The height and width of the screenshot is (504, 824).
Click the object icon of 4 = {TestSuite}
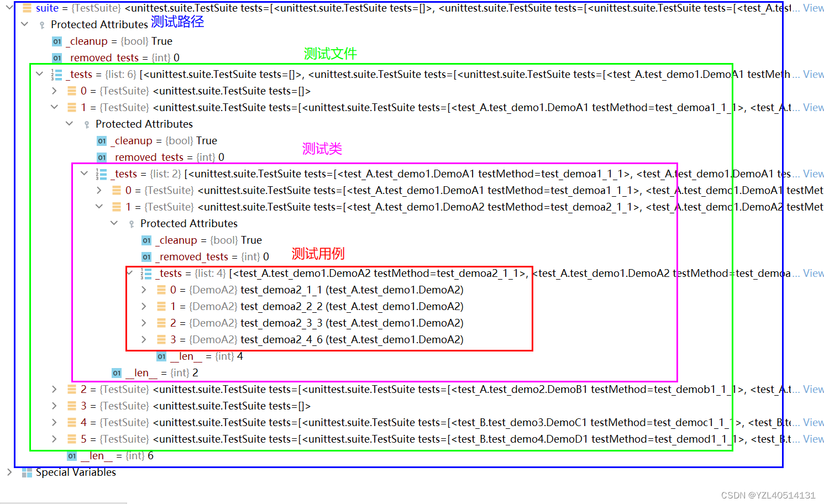pos(71,423)
